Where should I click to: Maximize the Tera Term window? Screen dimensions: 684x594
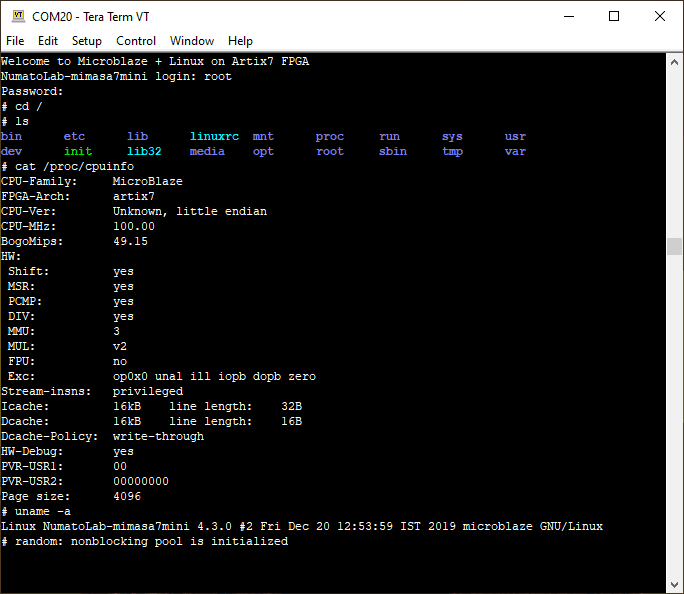pyautogui.click(x=614, y=17)
